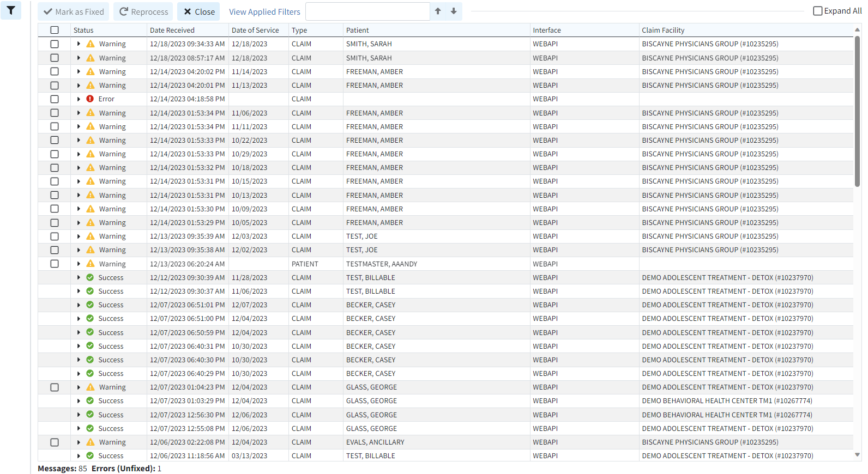Open the View Applied Filters link
Viewport: 868px width, 474px height.
click(x=264, y=12)
